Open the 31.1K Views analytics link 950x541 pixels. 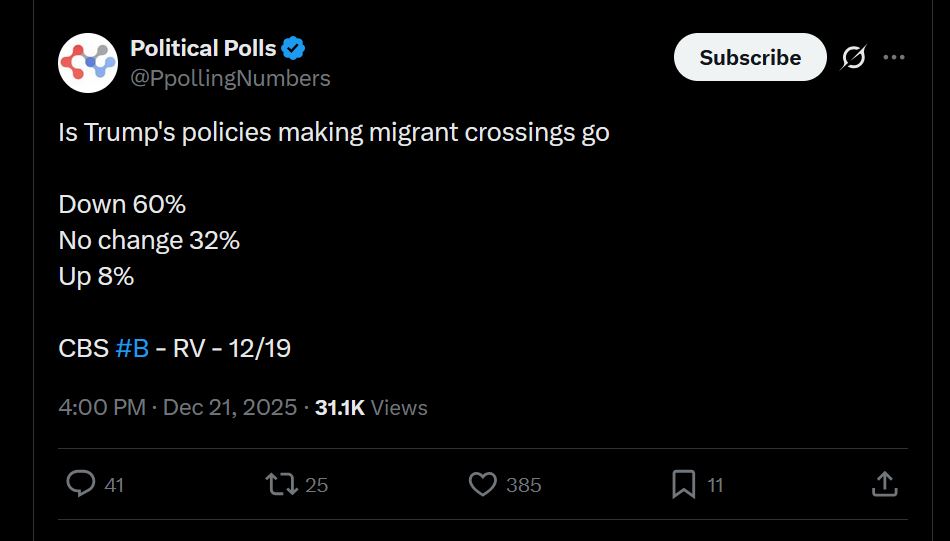coord(371,407)
